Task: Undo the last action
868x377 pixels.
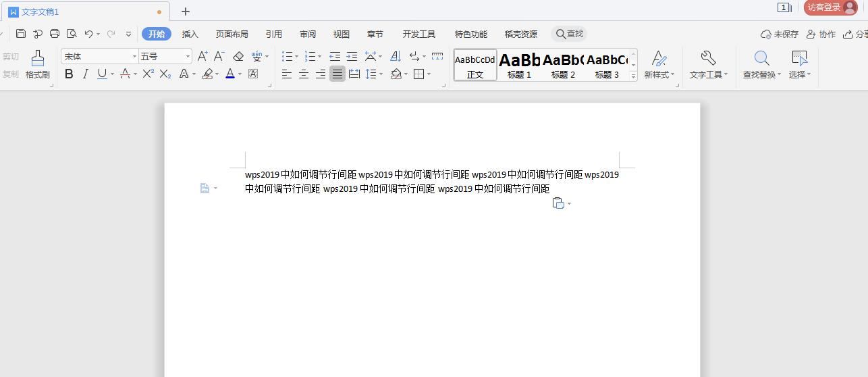Action: 88,34
